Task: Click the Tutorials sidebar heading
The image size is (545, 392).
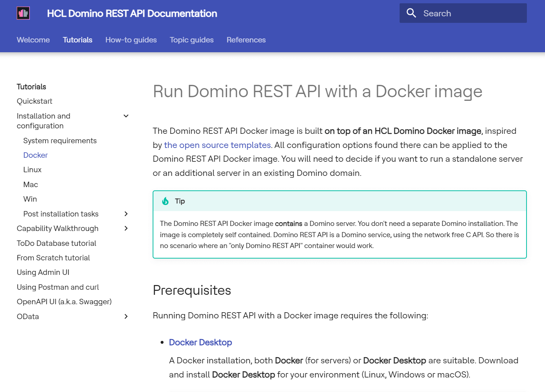Action: click(x=32, y=87)
